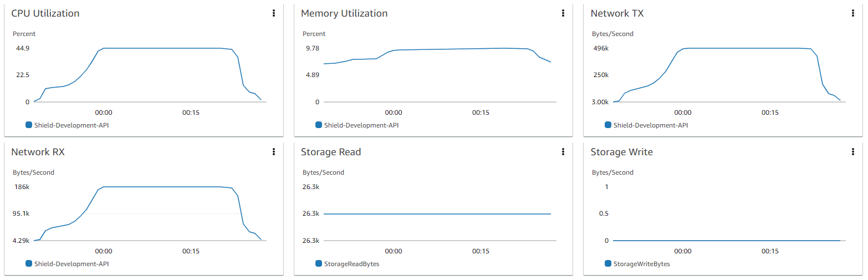This screenshot has width=868, height=280.
Task: Toggle the Network RX Shield-Development-API legend swatch
Action: click(x=29, y=263)
